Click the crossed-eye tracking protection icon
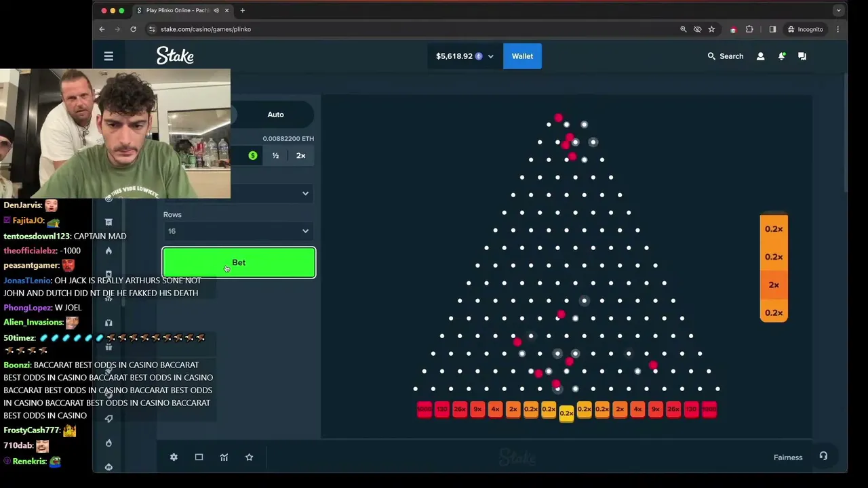 pyautogui.click(x=697, y=29)
